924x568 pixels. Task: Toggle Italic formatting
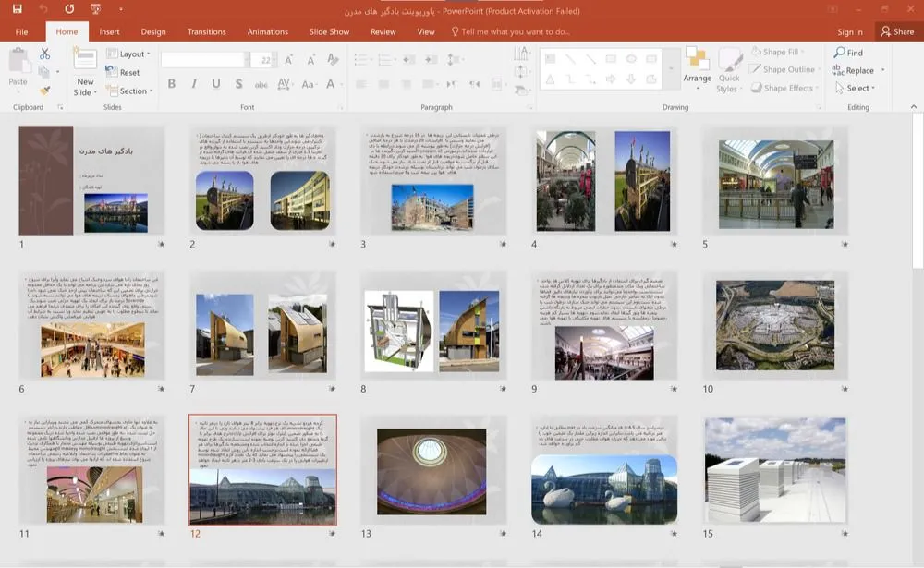point(194,84)
